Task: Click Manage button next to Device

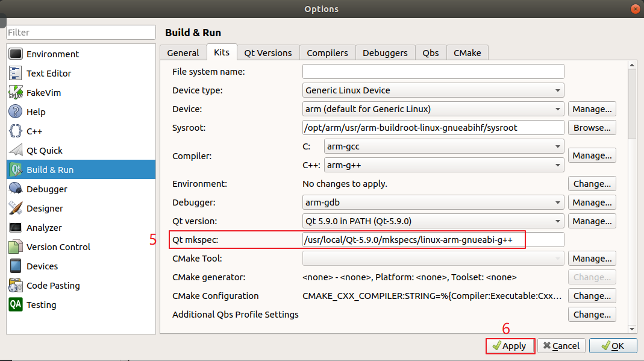Action: 592,109
